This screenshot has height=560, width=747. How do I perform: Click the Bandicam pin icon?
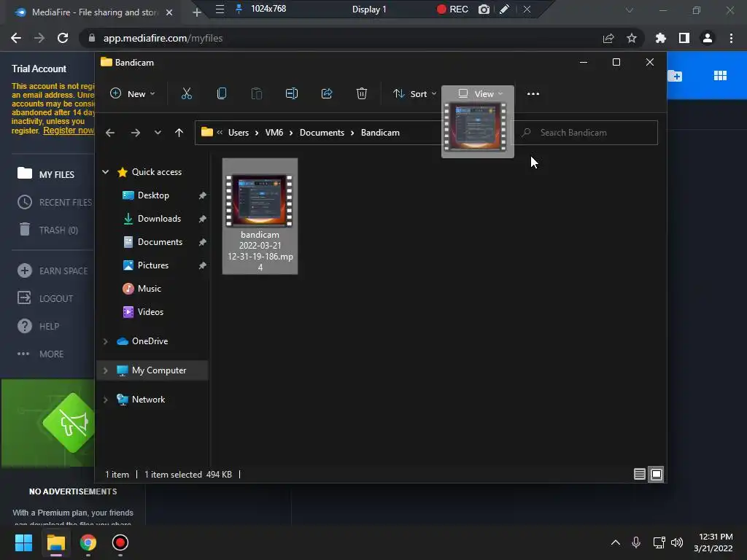click(x=239, y=9)
